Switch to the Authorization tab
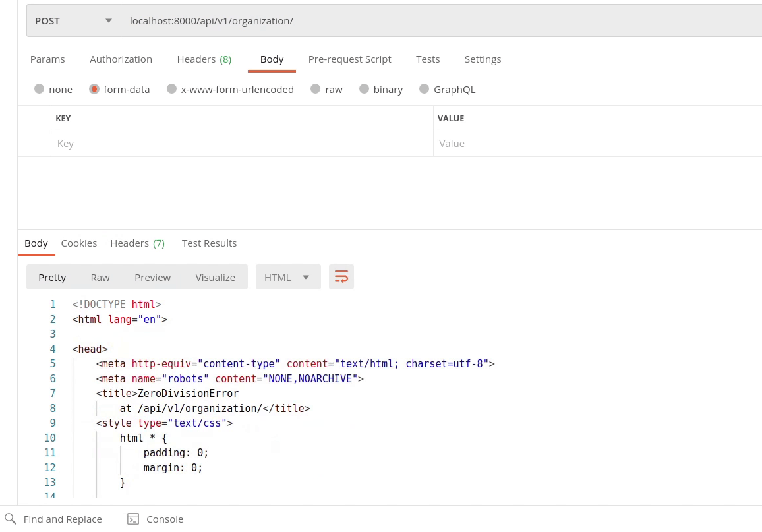 pos(121,59)
